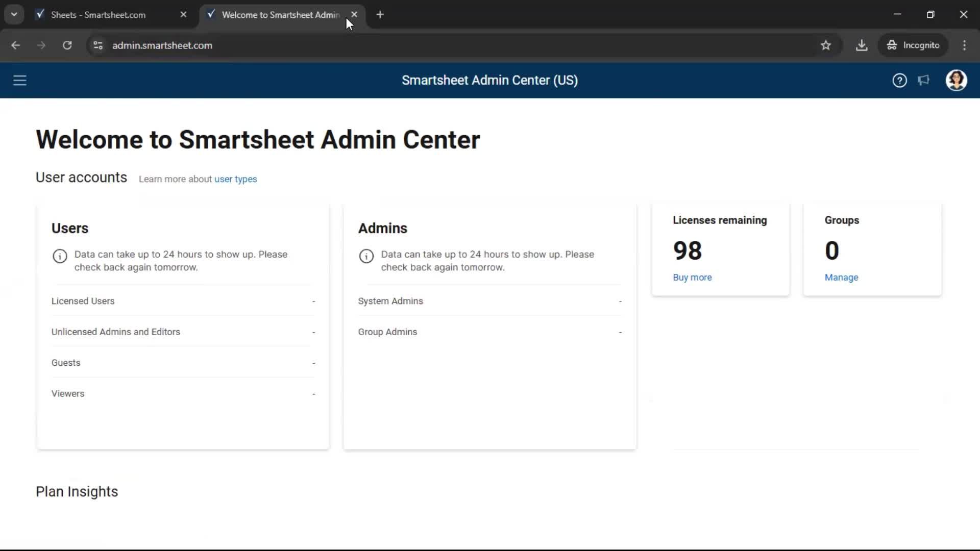Click the site information icon in address bar
This screenshot has height=551, width=980.
point(98,45)
